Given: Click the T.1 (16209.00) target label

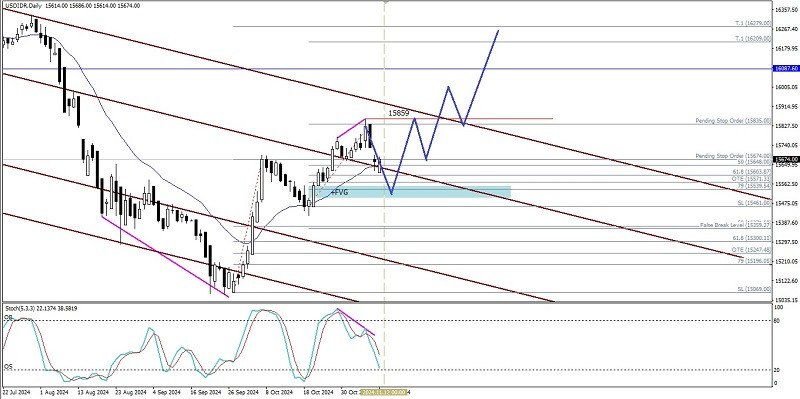Looking at the screenshot, I should click(753, 38).
